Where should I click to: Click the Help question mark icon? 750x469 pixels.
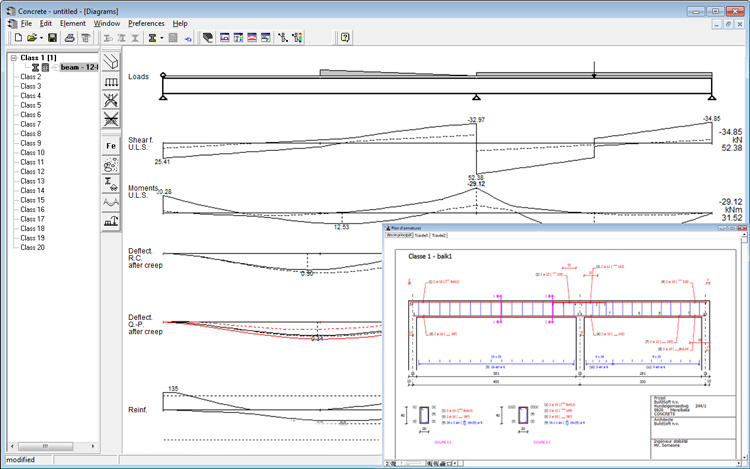(345, 37)
